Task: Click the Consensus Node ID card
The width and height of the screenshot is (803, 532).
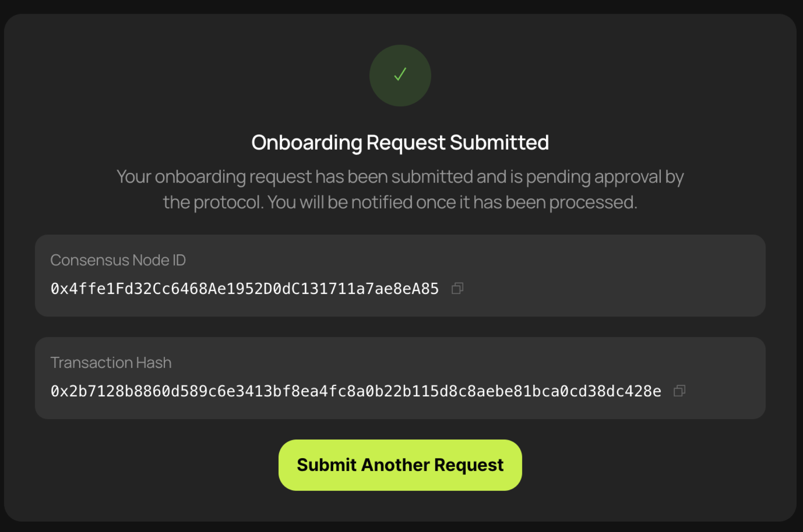Action: (401, 275)
